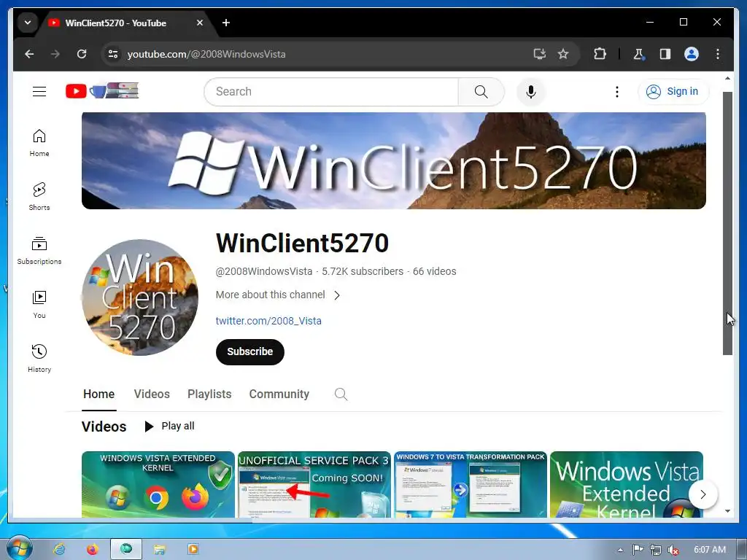Show next videos with carousel arrow
747x560 pixels.
coord(703,494)
